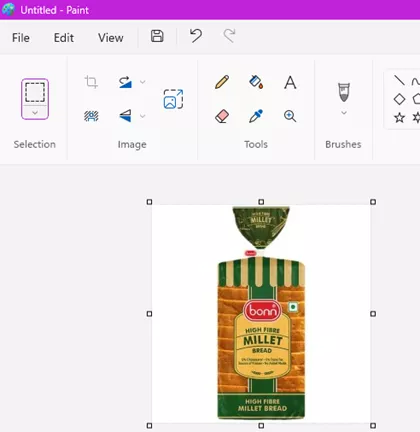The height and width of the screenshot is (432, 420).
Task: Click the Flip icon
Action: click(125, 116)
